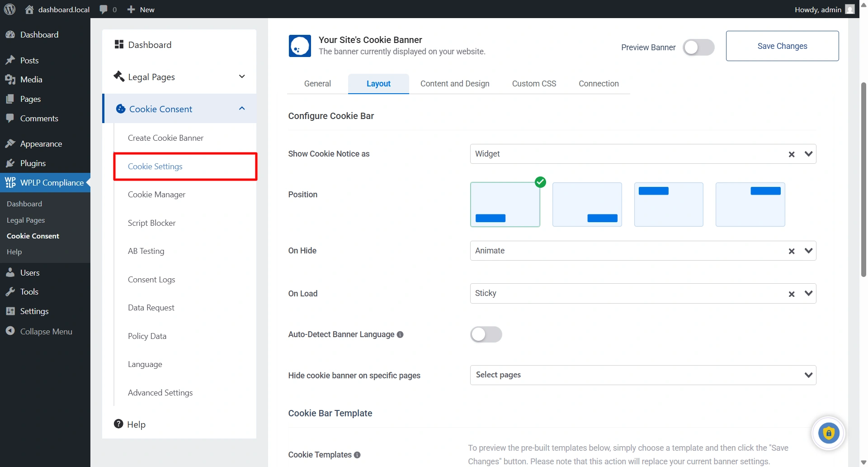Screen dimensions: 868x467
Task: Open the WPLP Compliance sidebar icon
Action: [x=11, y=182]
